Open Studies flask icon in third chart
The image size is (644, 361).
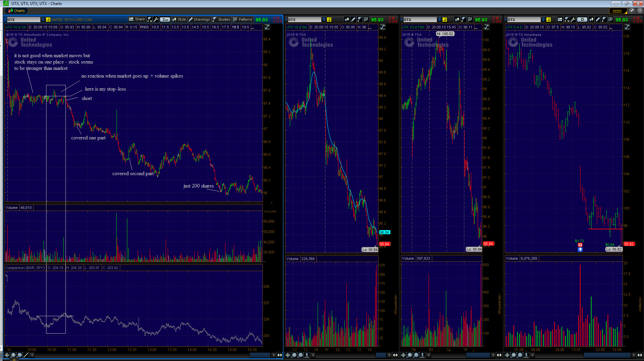tap(463, 19)
